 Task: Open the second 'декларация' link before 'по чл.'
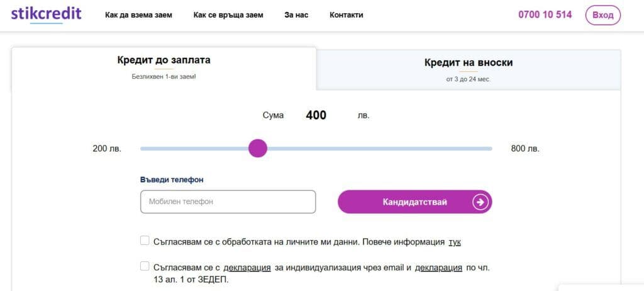(x=438, y=268)
